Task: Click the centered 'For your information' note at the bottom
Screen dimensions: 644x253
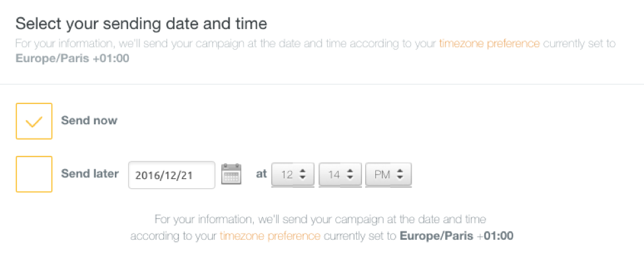Action: click(x=322, y=227)
